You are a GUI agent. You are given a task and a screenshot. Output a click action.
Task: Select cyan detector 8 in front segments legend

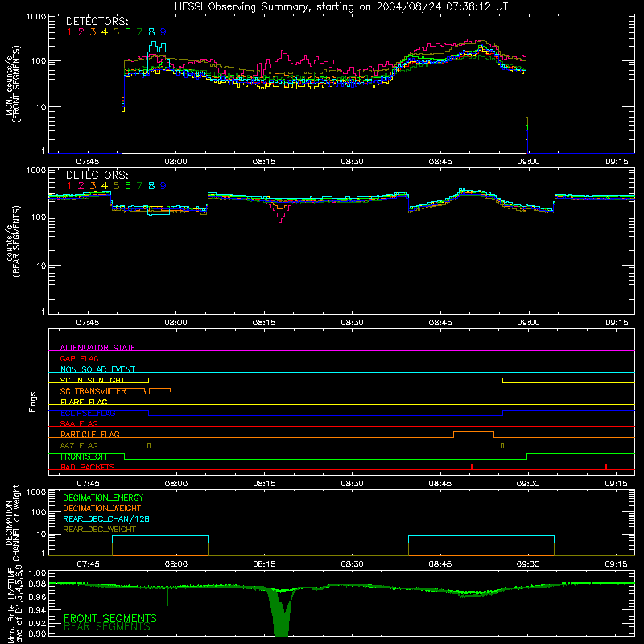click(x=151, y=32)
